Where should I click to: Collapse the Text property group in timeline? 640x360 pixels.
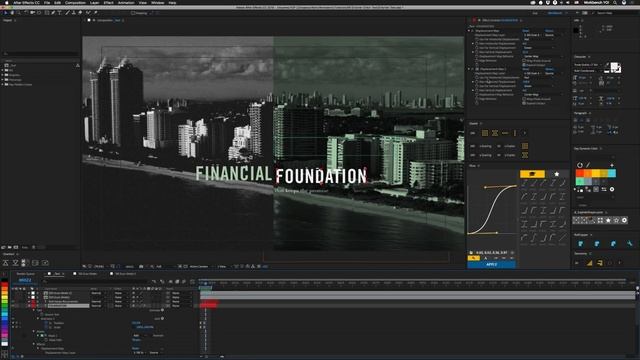[x=34, y=310]
